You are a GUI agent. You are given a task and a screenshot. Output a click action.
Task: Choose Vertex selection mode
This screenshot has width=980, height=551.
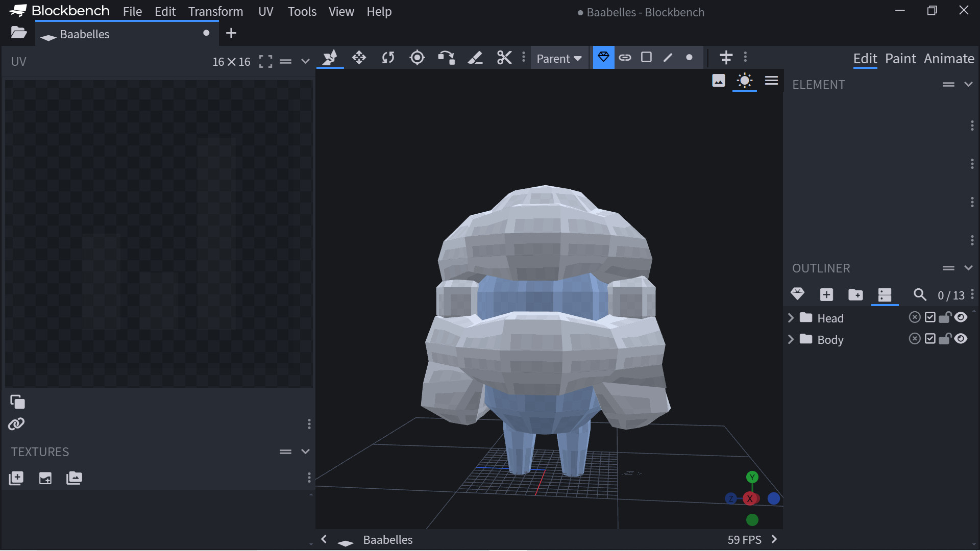click(x=689, y=57)
